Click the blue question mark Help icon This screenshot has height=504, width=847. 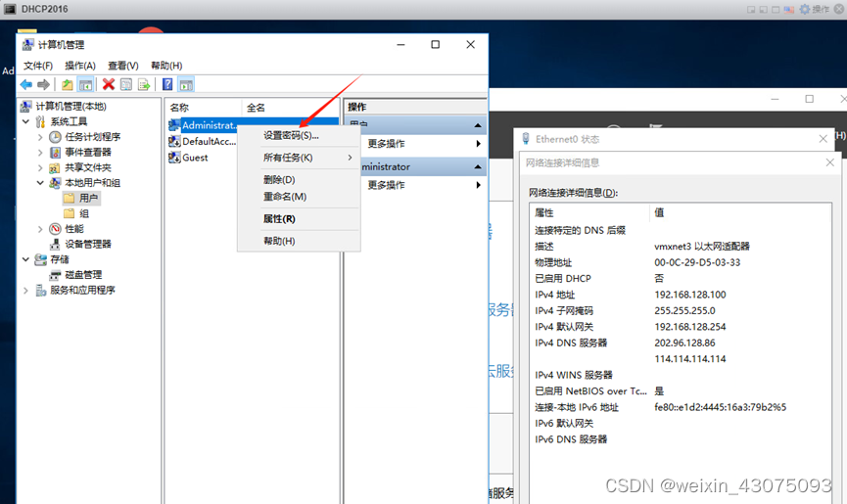168,85
